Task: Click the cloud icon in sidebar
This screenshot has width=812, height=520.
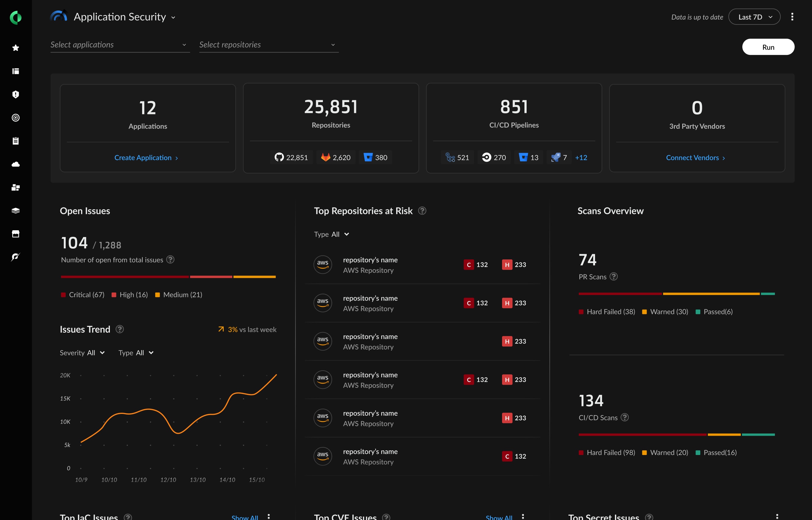Action: pos(16,164)
